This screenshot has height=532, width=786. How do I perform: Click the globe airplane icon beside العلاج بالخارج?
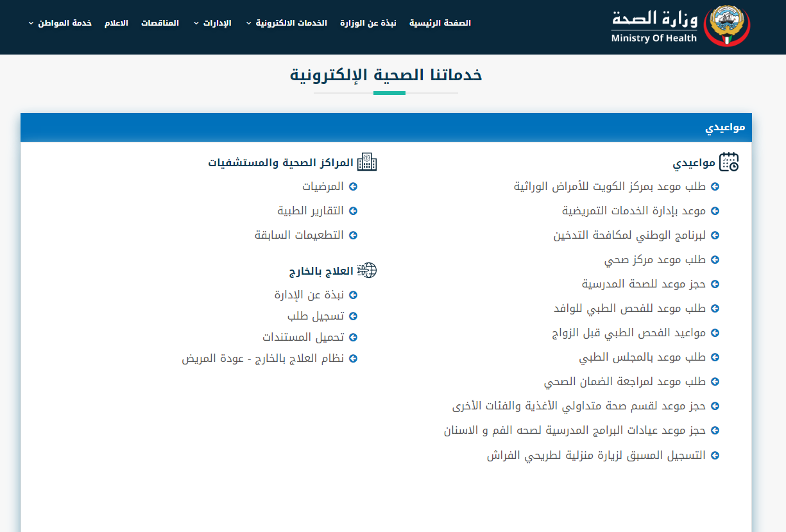click(367, 270)
